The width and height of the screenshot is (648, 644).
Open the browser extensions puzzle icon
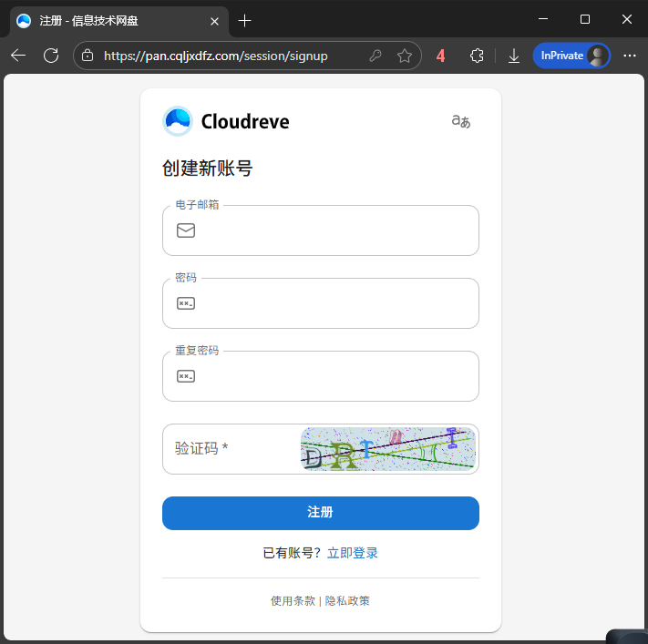coord(477,56)
